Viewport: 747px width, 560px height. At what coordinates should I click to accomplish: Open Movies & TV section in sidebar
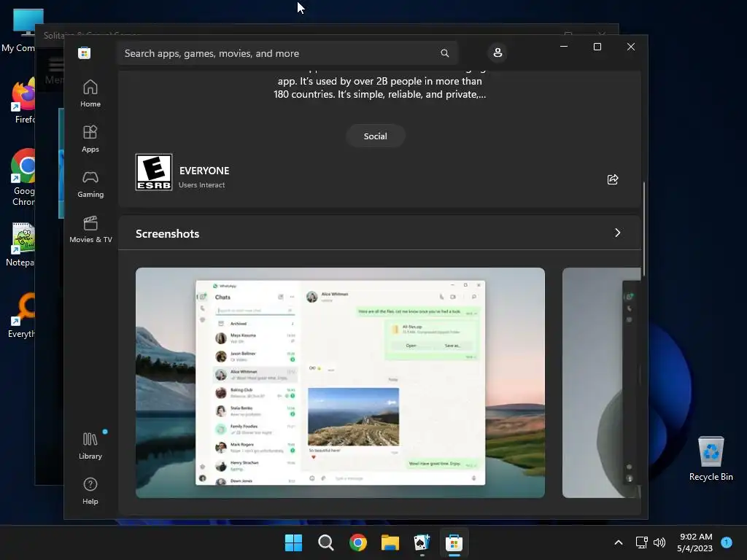click(x=90, y=229)
